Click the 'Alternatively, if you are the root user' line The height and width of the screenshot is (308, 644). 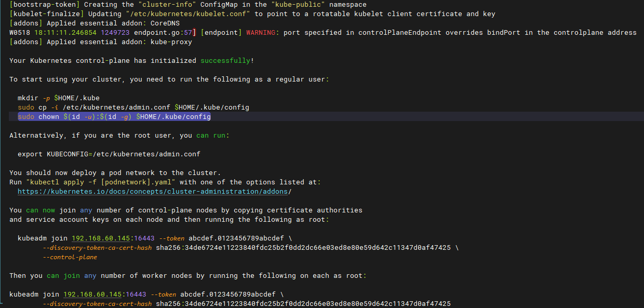tap(119, 136)
